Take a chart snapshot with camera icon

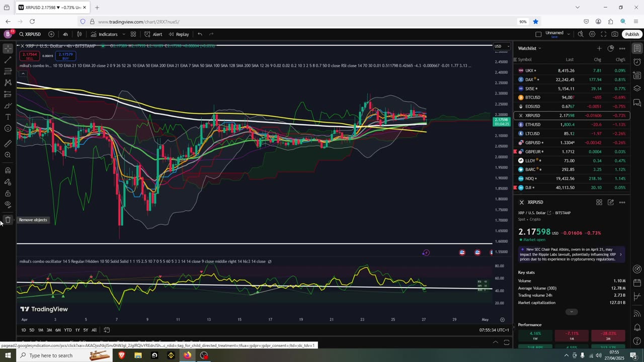(x=615, y=34)
